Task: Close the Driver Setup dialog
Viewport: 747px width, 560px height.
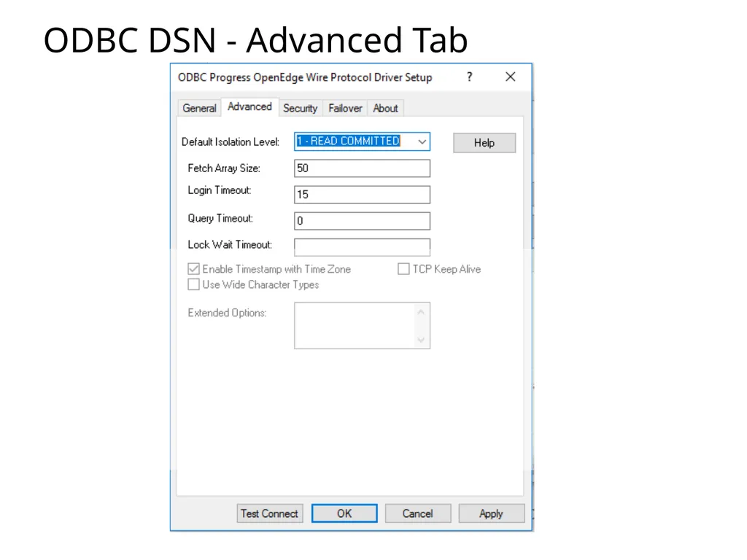Action: pyautogui.click(x=510, y=77)
